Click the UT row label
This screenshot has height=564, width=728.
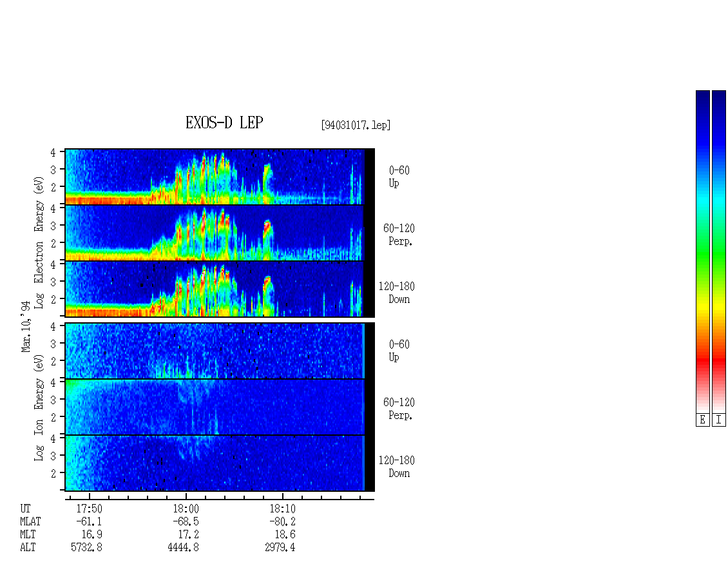point(26,509)
